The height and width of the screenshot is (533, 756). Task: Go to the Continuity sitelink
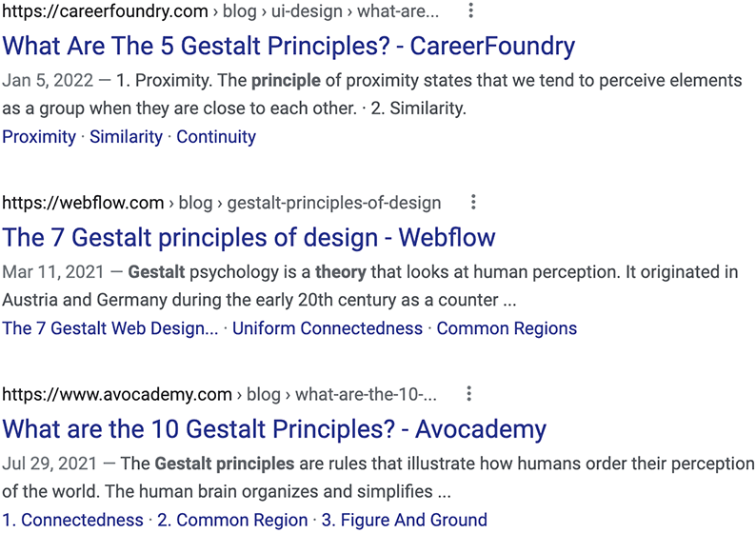[216, 137]
